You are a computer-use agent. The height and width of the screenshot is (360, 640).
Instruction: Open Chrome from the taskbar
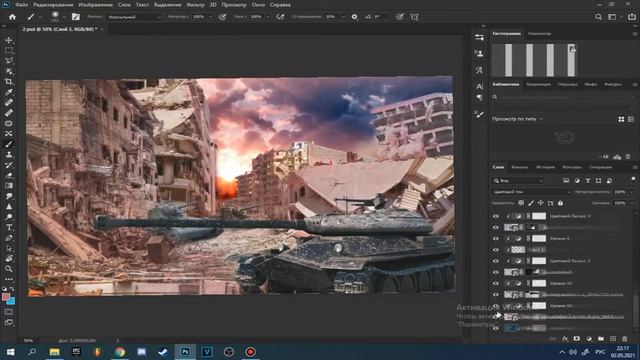(120, 352)
